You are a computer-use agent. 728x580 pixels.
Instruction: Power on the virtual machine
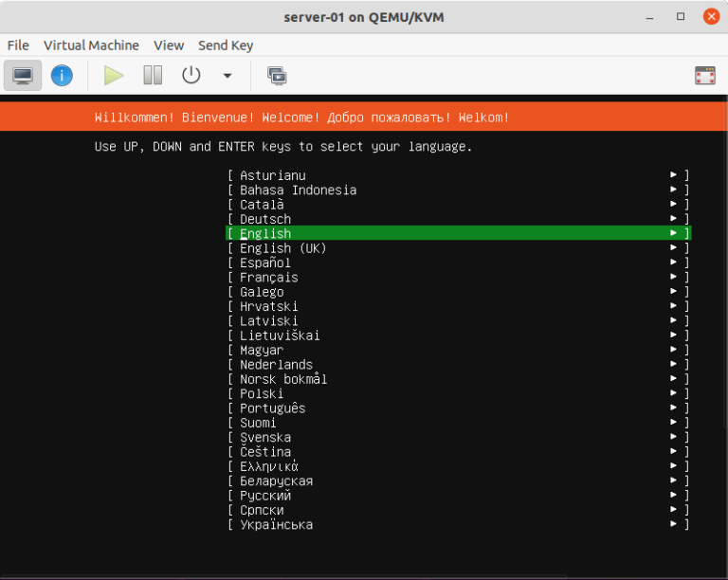[114, 75]
